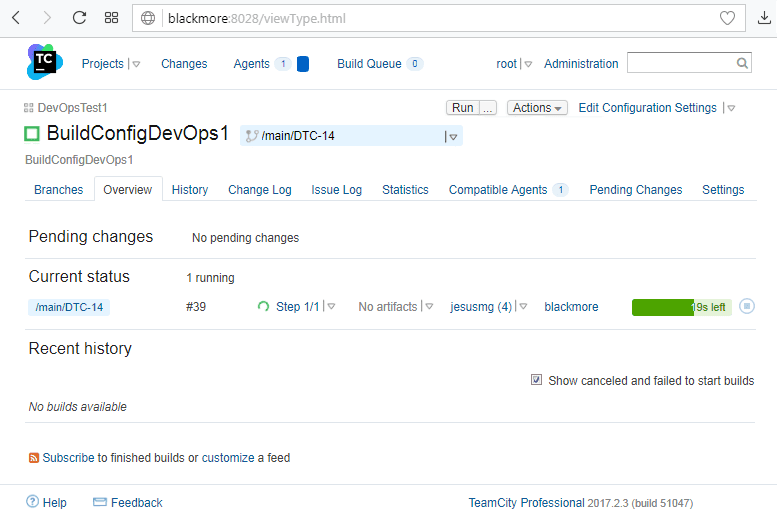The image size is (777, 525).
Task: Click the globe site info icon
Action: [x=148, y=18]
